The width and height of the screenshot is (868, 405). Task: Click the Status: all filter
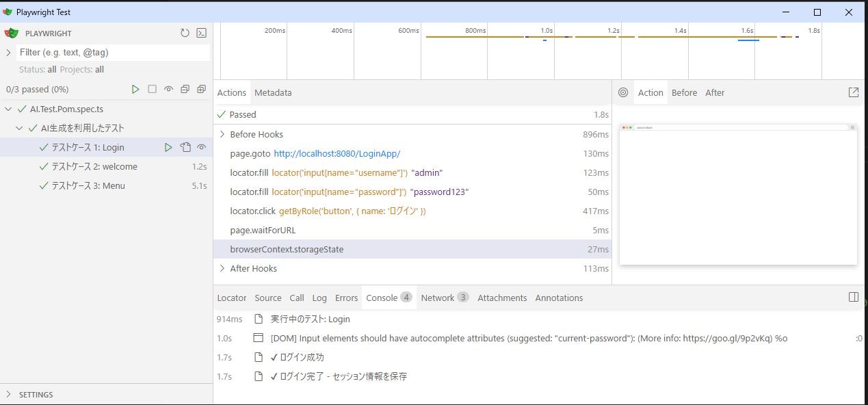38,69
